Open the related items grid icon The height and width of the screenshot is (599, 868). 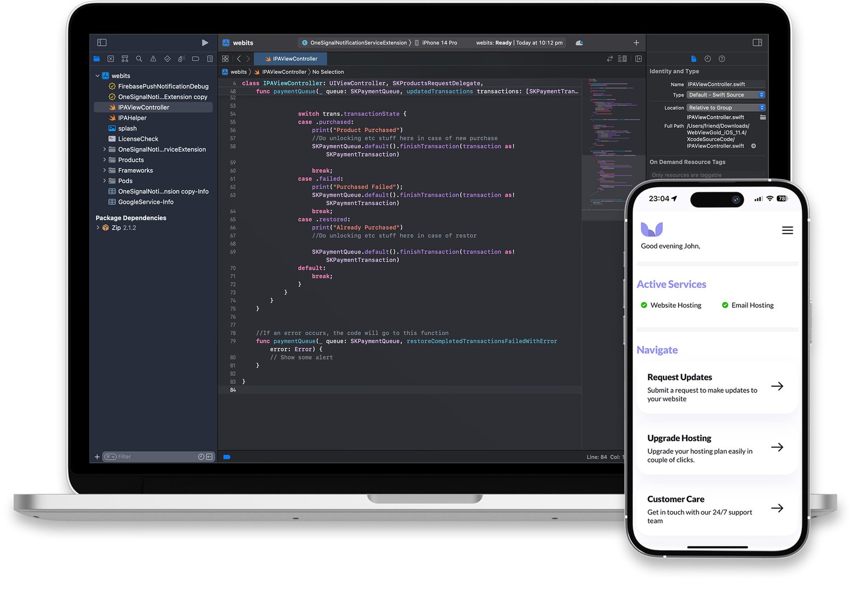pyautogui.click(x=225, y=59)
